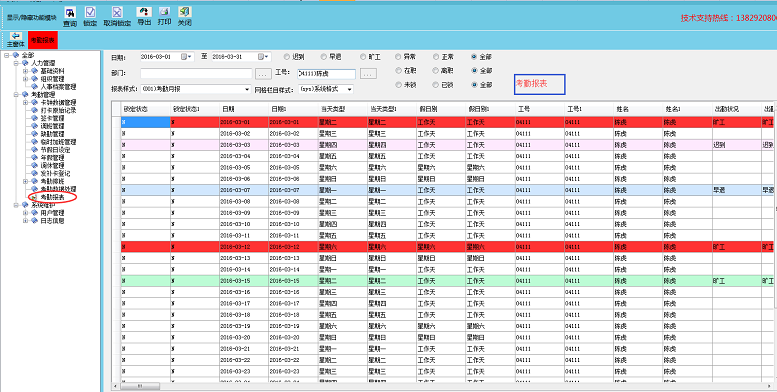Viewport: 777px width, 392px height.
Task: Select the 考勤数据处理 tree node icon
Action: [x=34, y=189]
